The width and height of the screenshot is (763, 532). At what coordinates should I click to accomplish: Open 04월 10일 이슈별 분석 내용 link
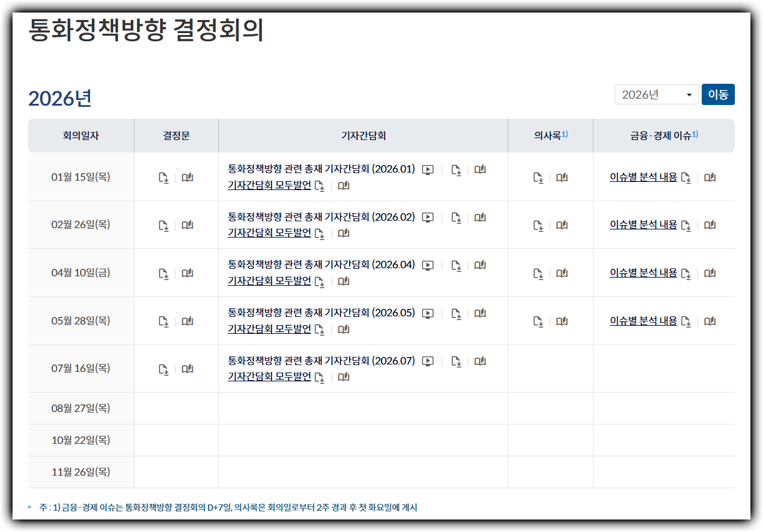pos(644,273)
